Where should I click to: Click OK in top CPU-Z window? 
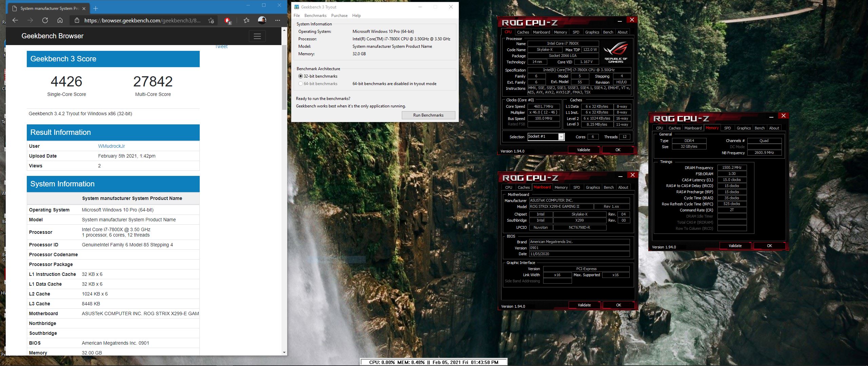pos(618,150)
